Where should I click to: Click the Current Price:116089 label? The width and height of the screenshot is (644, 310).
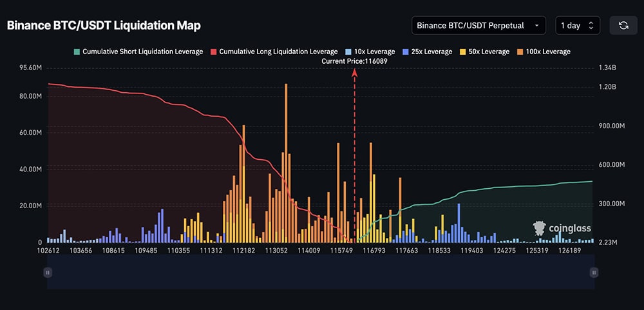coord(354,61)
